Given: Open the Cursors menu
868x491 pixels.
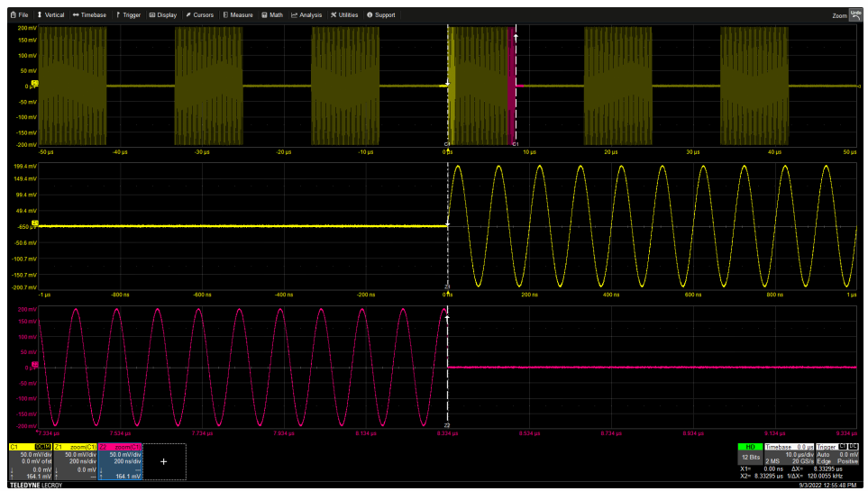Looking at the screenshot, I should click(x=200, y=15).
